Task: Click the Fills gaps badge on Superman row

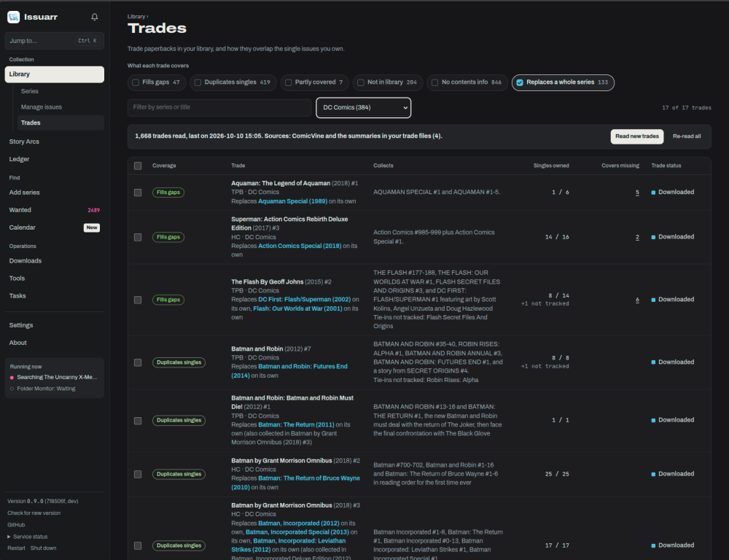Action: pos(168,237)
